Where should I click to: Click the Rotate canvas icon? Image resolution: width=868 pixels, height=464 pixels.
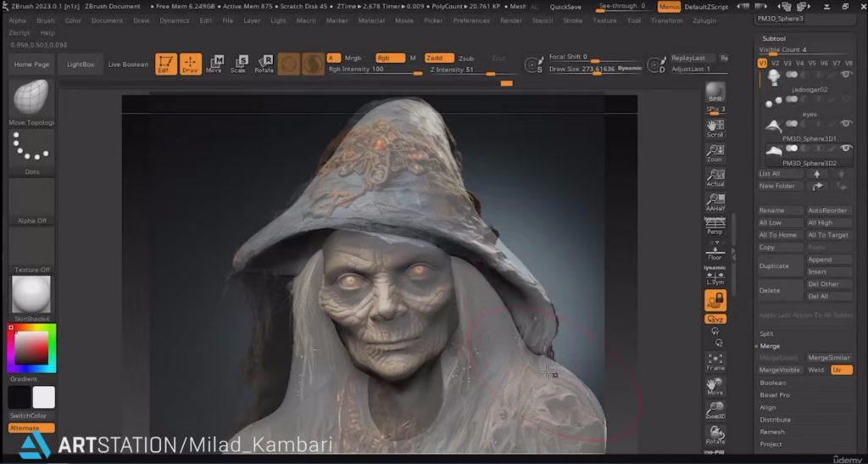point(715,435)
